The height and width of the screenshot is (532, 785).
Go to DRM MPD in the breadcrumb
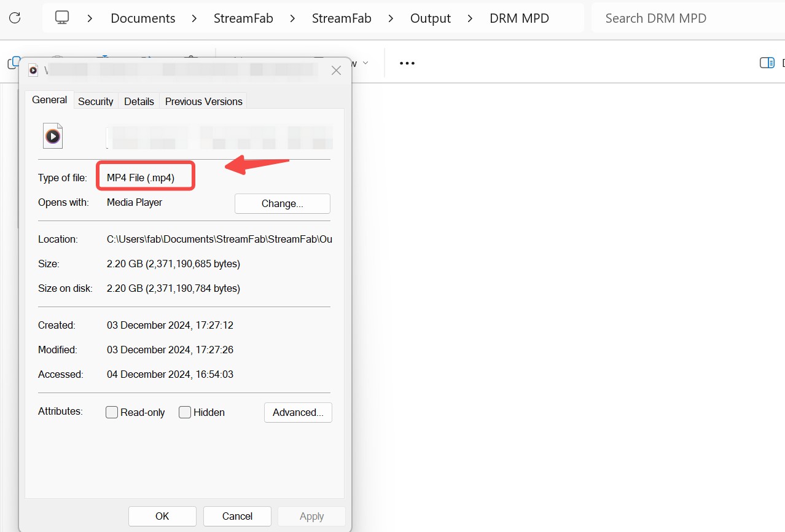click(520, 18)
